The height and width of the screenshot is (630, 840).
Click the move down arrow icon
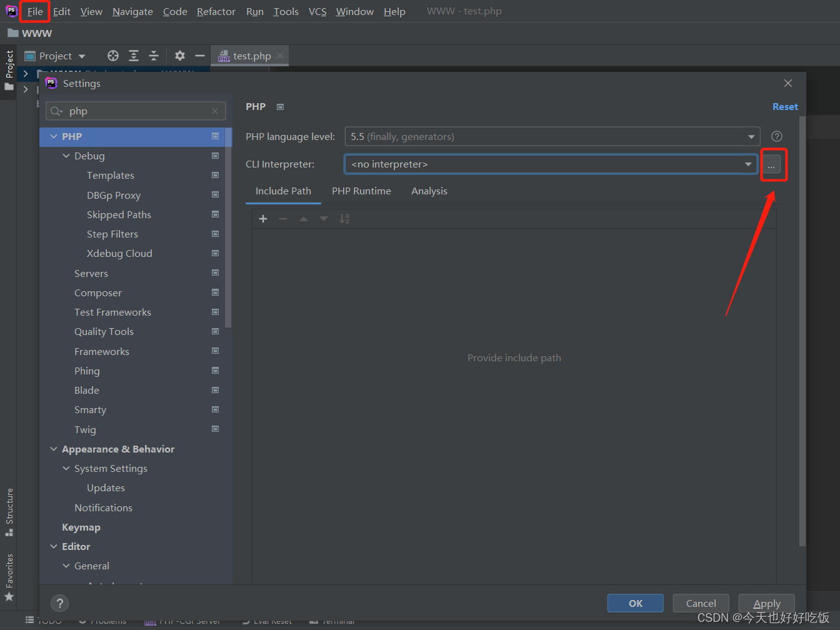(x=324, y=219)
